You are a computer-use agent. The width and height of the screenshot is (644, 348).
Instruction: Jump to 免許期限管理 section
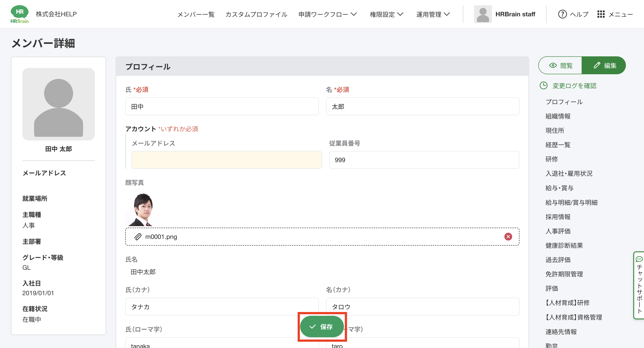[564, 274]
